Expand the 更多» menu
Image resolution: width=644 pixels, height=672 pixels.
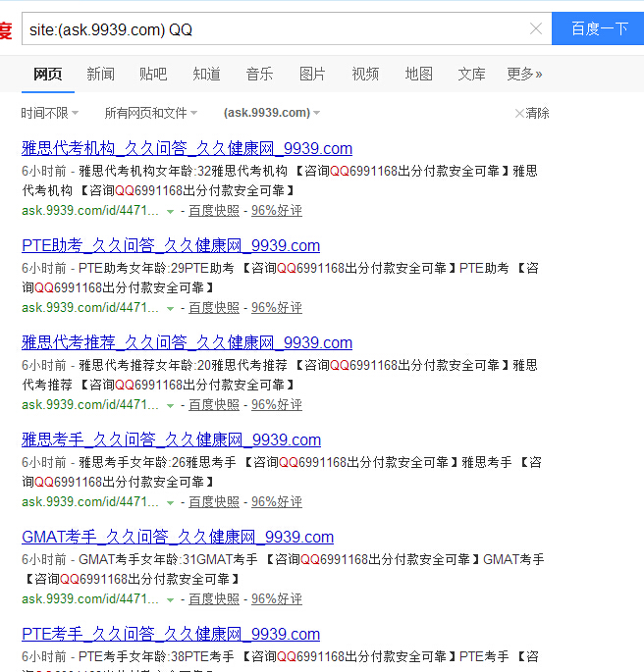524,75
